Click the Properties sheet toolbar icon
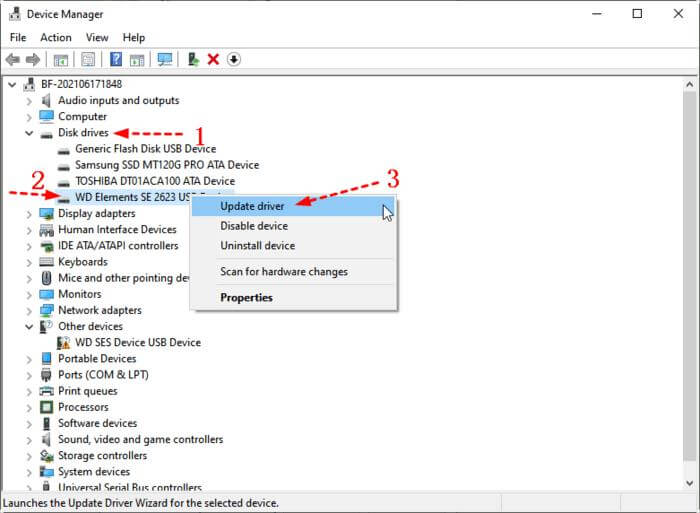700x513 pixels. [88, 60]
